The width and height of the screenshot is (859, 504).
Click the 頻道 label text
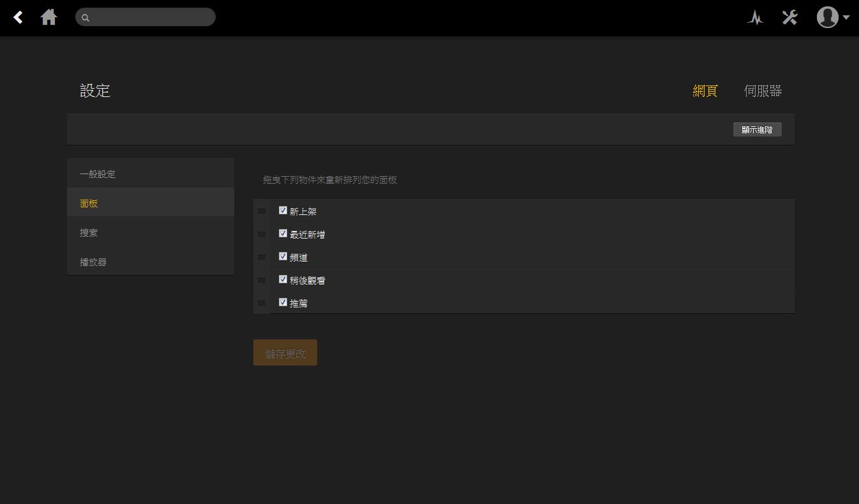pos(299,257)
